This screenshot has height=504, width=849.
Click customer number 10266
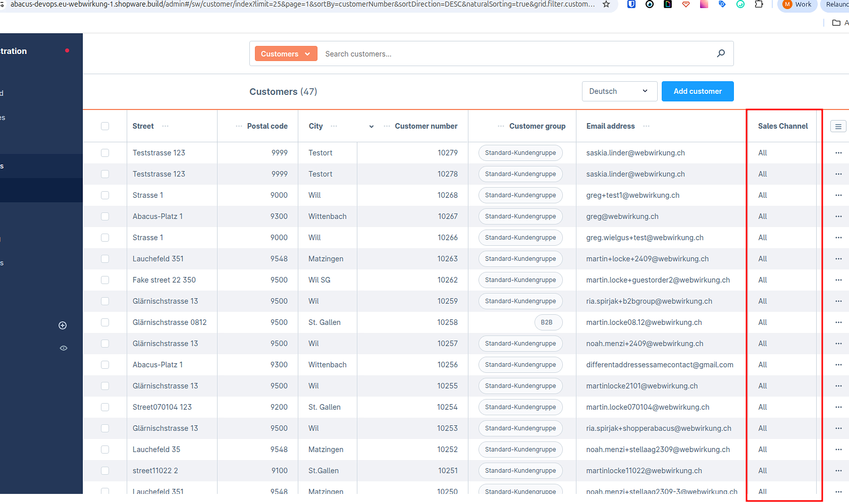(x=448, y=238)
